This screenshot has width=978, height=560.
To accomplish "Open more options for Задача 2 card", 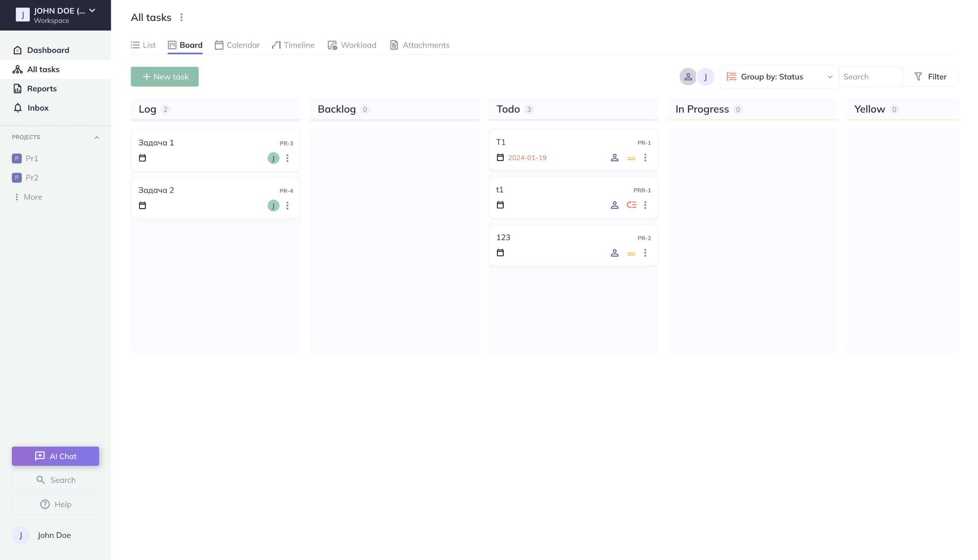I will pyautogui.click(x=287, y=206).
